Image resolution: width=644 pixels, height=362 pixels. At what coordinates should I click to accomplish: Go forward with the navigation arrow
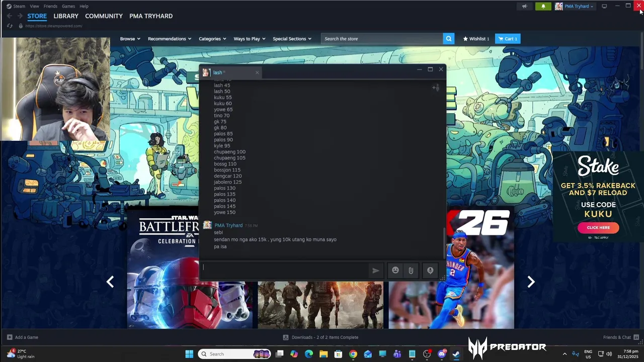[20, 16]
